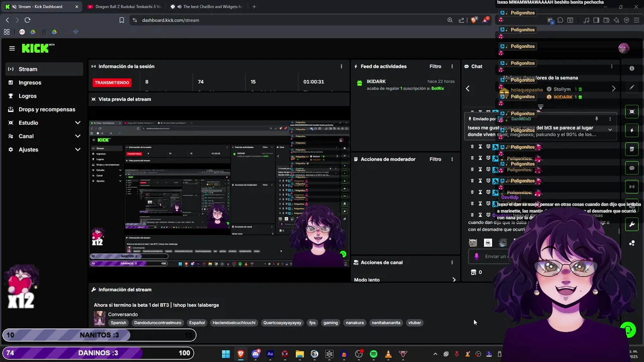Open options for the pinned message
This screenshot has width=644, height=362.
pyautogui.click(x=610, y=119)
